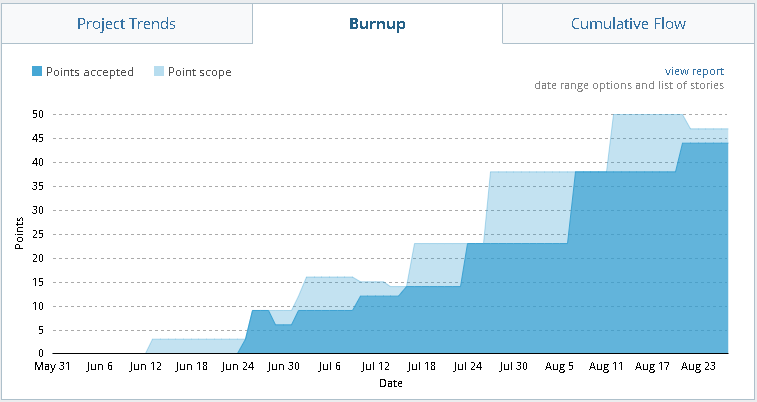Viewport: 757px width, 402px height.
Task: Click the 'Jun 6' date axis label
Action: pos(99,366)
